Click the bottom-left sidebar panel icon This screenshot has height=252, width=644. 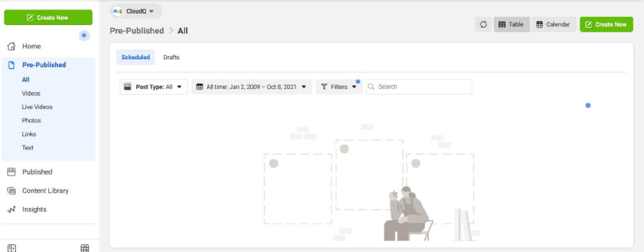(11, 248)
